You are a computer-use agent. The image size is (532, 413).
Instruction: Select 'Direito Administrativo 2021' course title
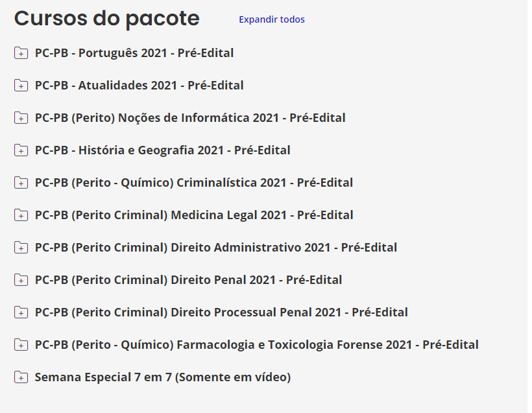[x=216, y=248]
